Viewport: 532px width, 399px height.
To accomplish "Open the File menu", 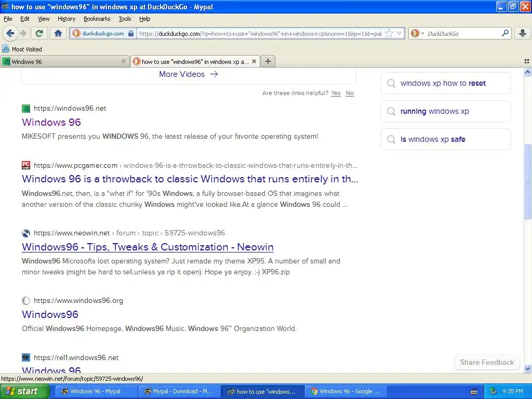I will tap(8, 19).
